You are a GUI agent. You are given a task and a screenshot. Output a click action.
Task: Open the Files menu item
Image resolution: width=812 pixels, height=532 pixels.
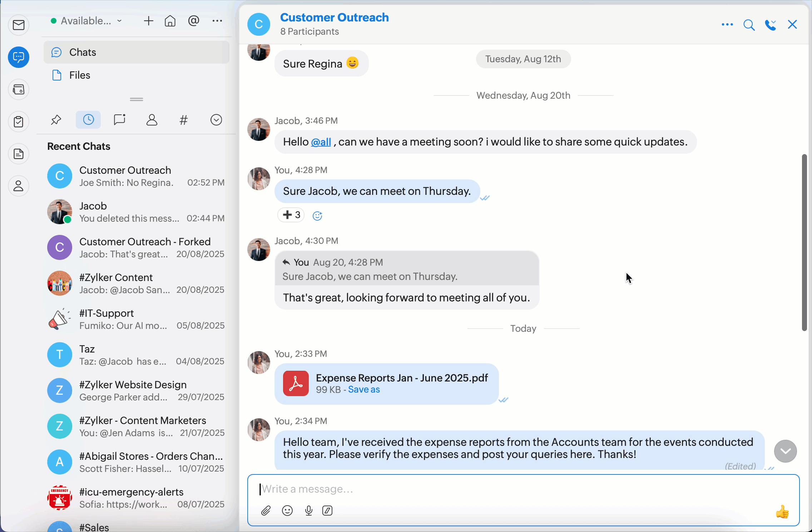pyautogui.click(x=80, y=75)
